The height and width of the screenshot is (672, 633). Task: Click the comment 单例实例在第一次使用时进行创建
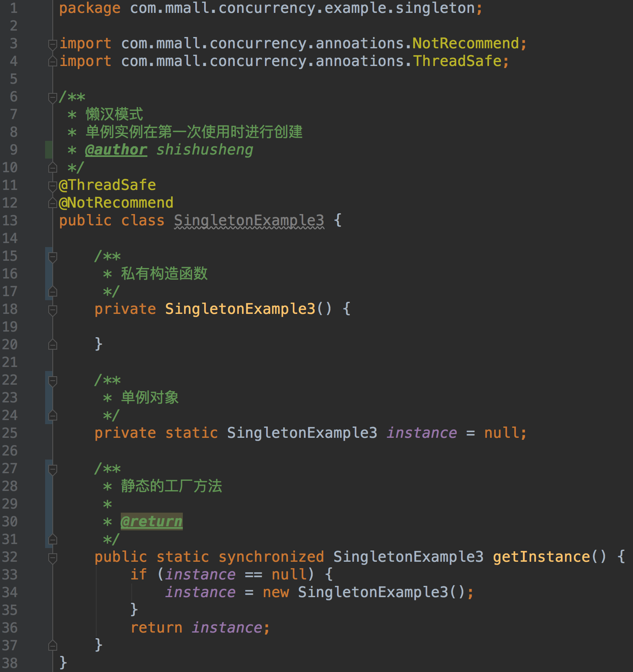[194, 132]
